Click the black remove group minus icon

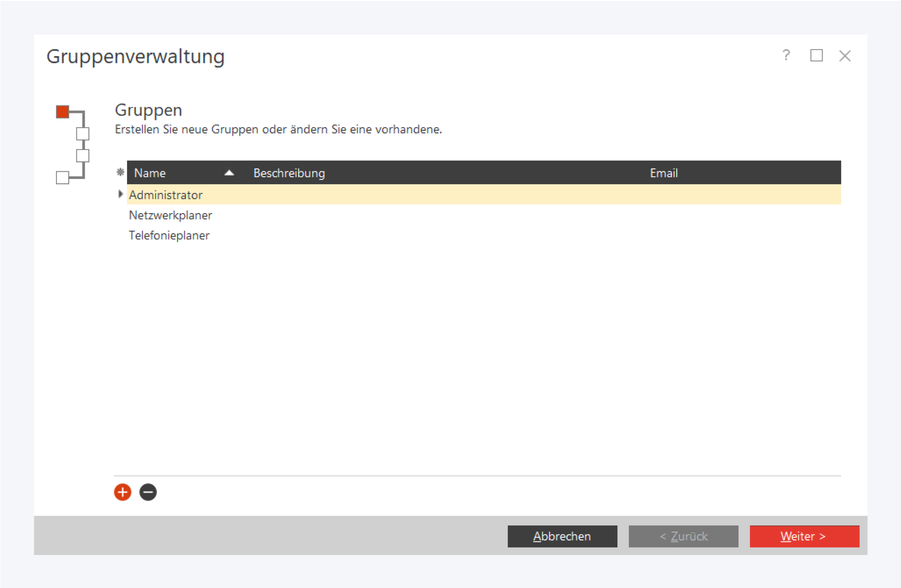148,492
